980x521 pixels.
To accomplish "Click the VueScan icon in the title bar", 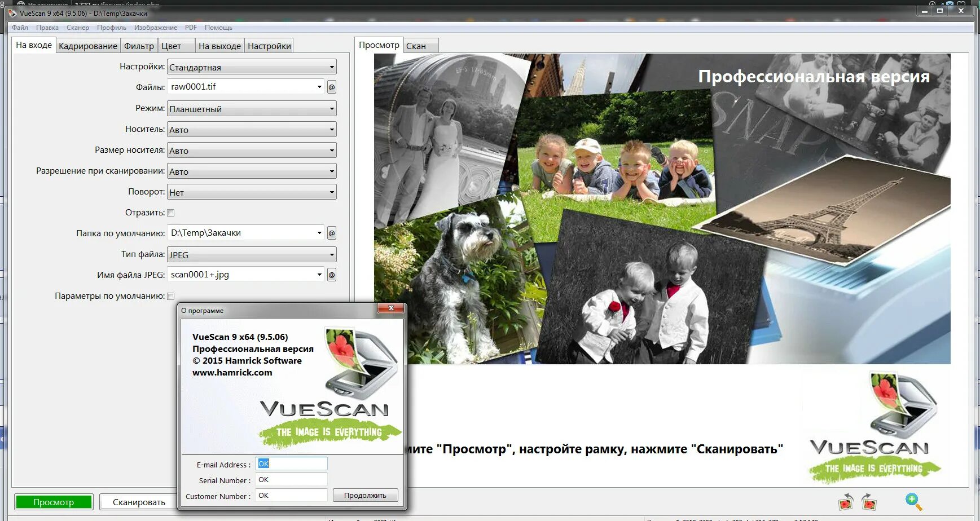I will click(x=12, y=12).
